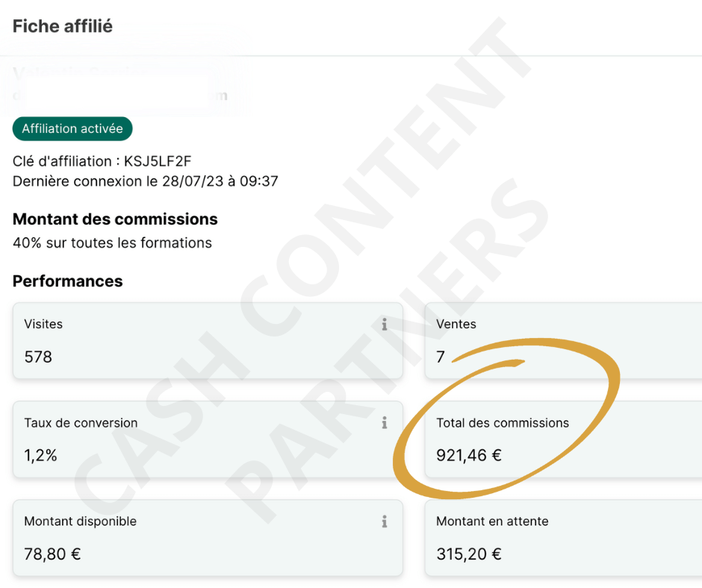The height and width of the screenshot is (588, 702).
Task: Click the 315,20 € pending amount
Action: [x=469, y=554]
